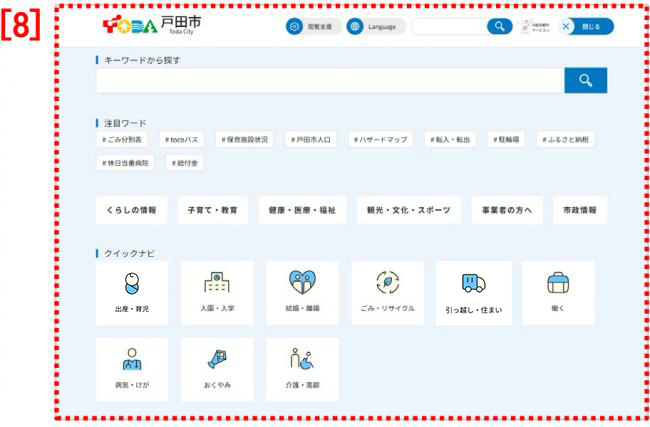Select the #ハザードマップ keyword tag
This screenshot has height=427, width=650.
(x=379, y=140)
